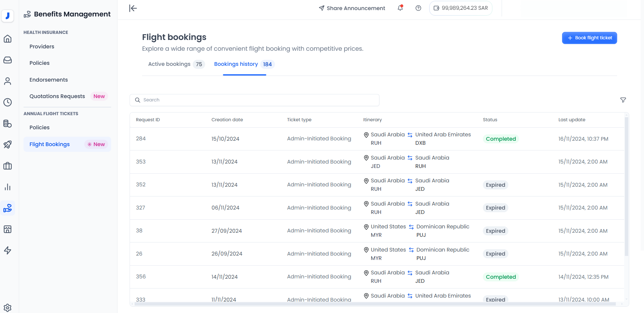Click the wallet balance 99,989,264.23 SAR
This screenshot has height=313, width=644.
pos(460,8)
